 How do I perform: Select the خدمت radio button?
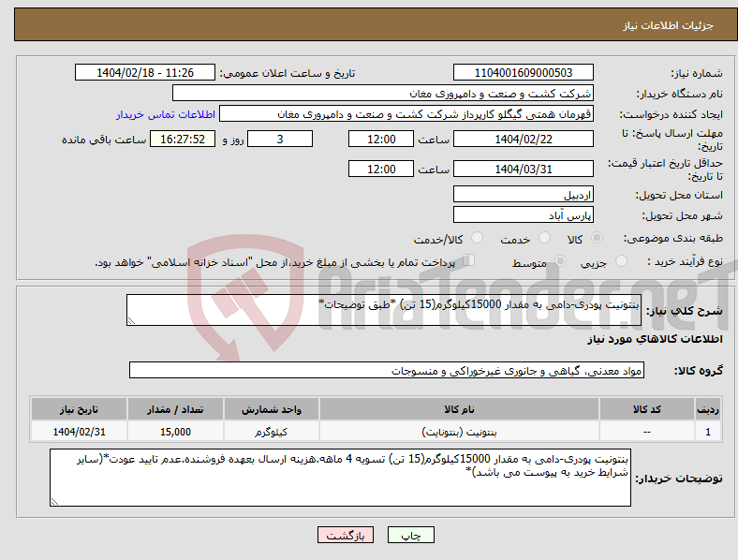(x=544, y=238)
